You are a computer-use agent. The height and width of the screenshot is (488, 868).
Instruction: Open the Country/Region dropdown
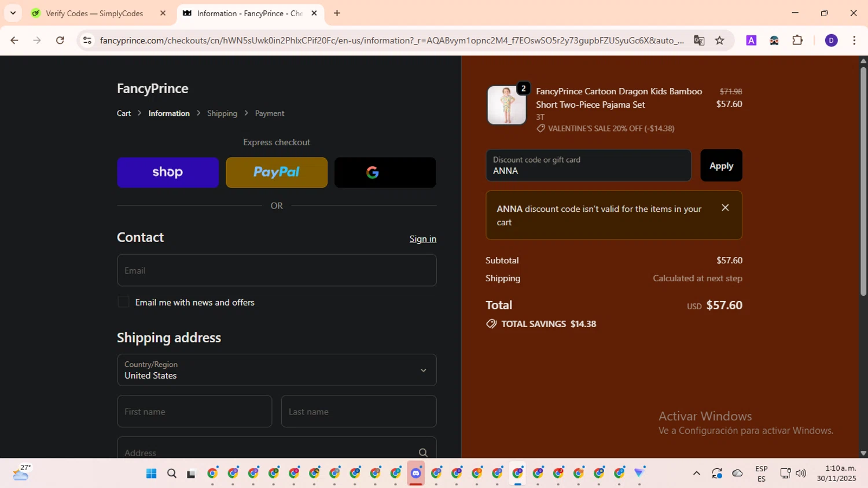[x=277, y=370]
